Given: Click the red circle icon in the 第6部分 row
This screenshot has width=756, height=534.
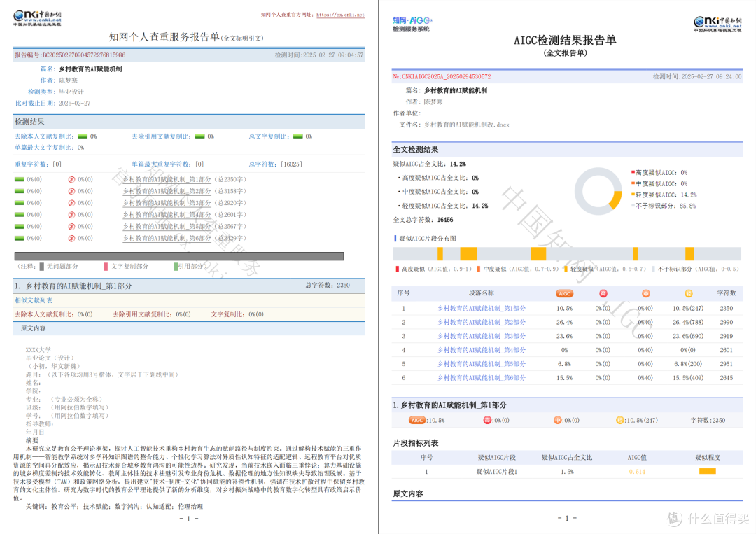Looking at the screenshot, I should (x=71, y=238).
